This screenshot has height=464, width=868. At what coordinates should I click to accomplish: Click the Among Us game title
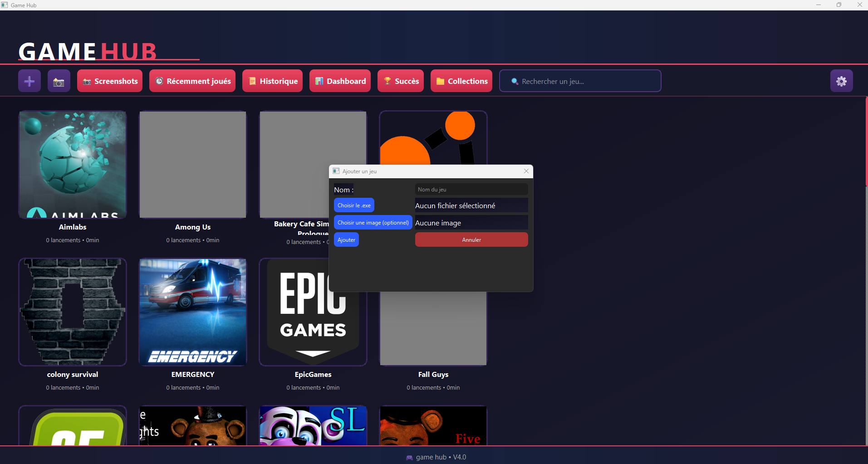(x=193, y=227)
